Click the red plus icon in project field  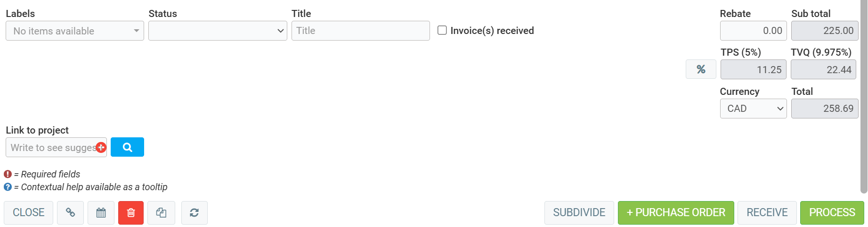tap(101, 147)
